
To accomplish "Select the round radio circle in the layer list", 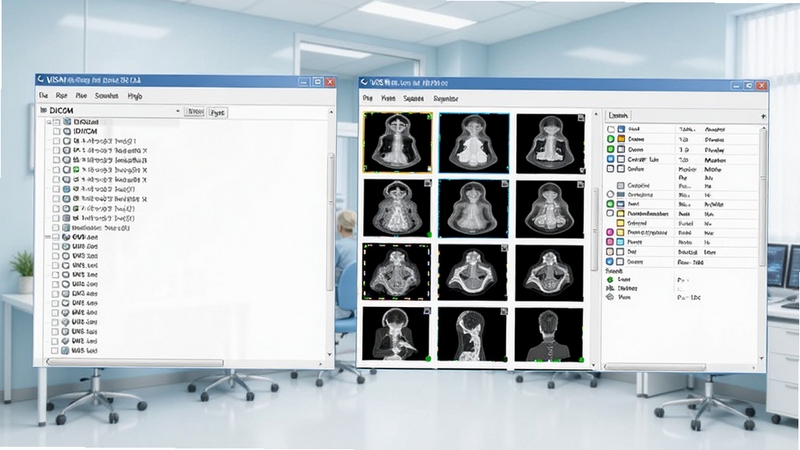I will click(610, 194).
